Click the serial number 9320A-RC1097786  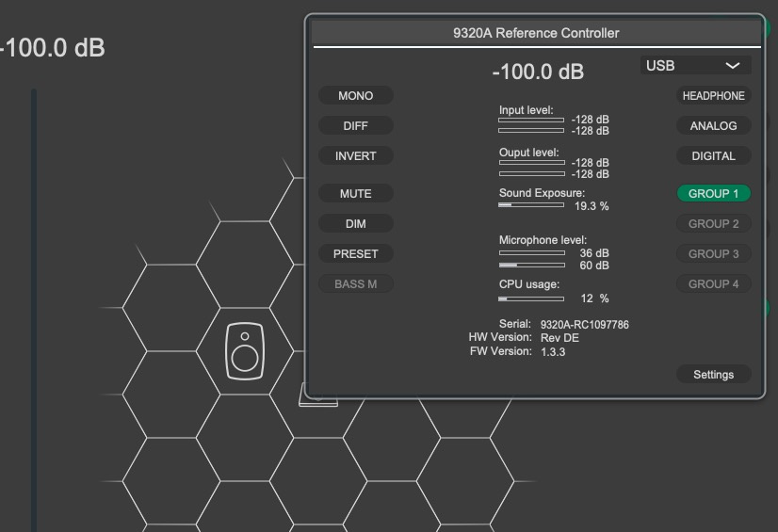(x=585, y=325)
